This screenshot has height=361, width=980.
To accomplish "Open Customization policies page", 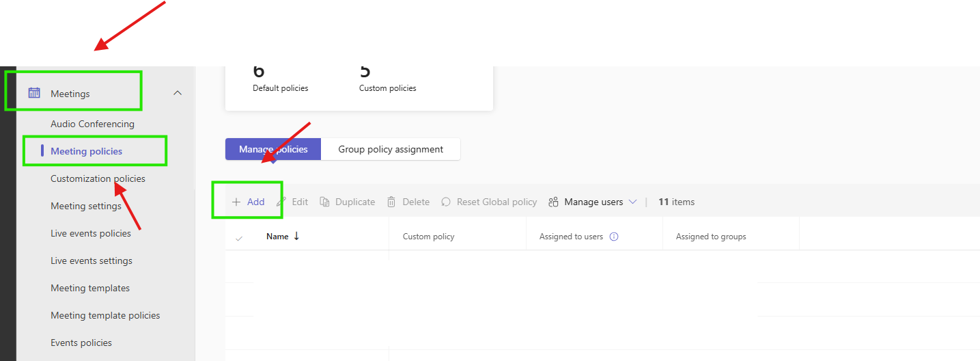I will click(98, 178).
